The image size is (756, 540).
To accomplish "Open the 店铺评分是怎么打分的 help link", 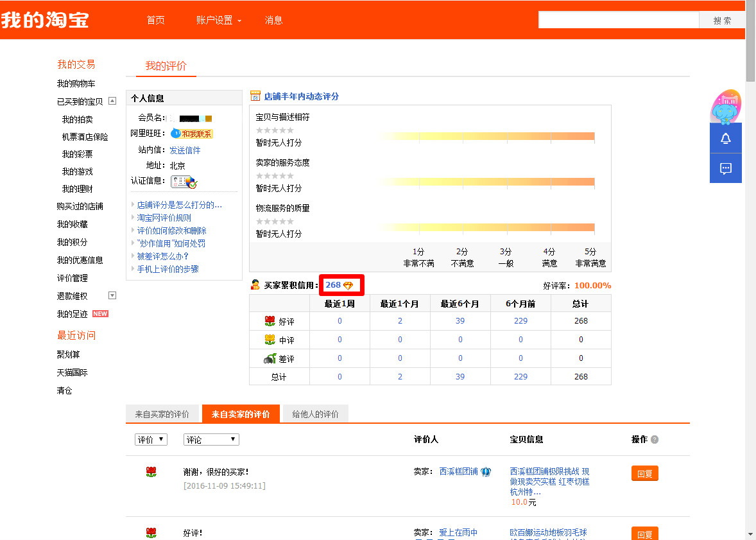I will (179, 205).
